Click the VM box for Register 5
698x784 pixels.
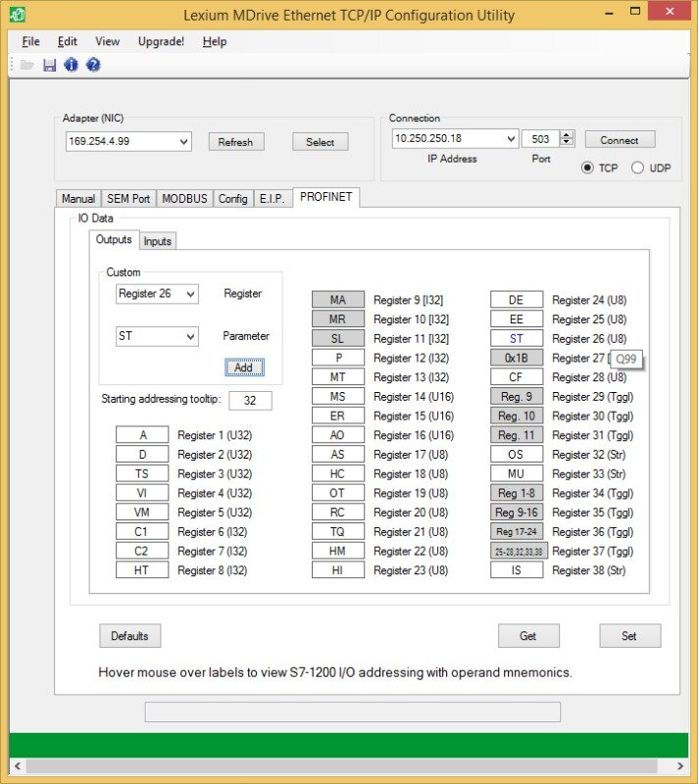tap(142, 512)
